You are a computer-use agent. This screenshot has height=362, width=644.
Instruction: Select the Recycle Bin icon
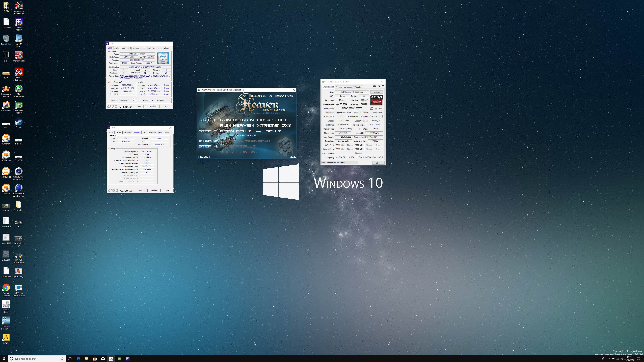[x=6, y=40]
